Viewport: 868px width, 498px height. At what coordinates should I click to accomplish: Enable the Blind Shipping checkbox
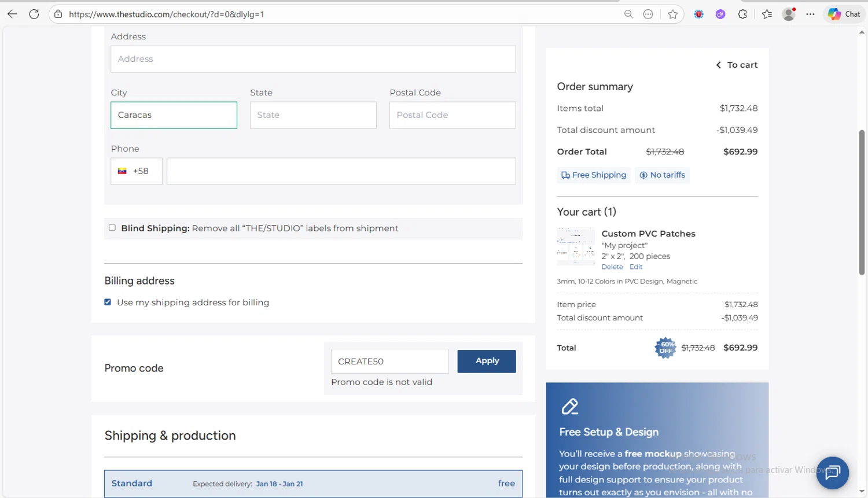[x=112, y=228]
